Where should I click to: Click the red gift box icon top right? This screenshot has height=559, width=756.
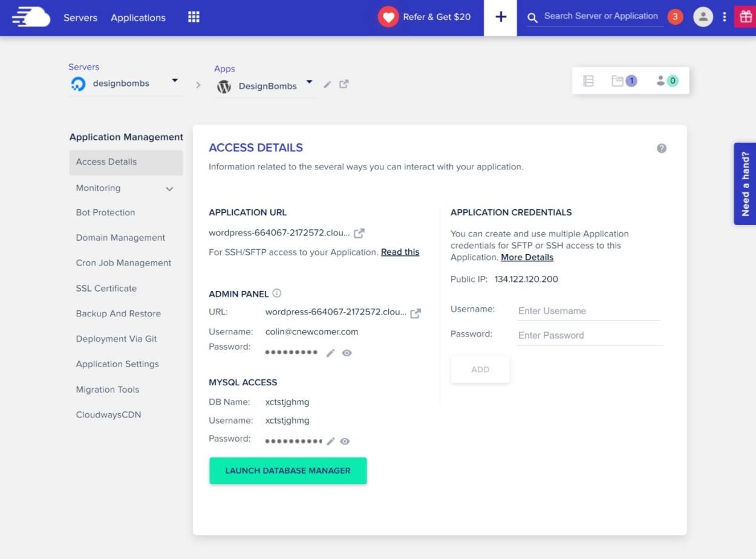[x=746, y=16]
